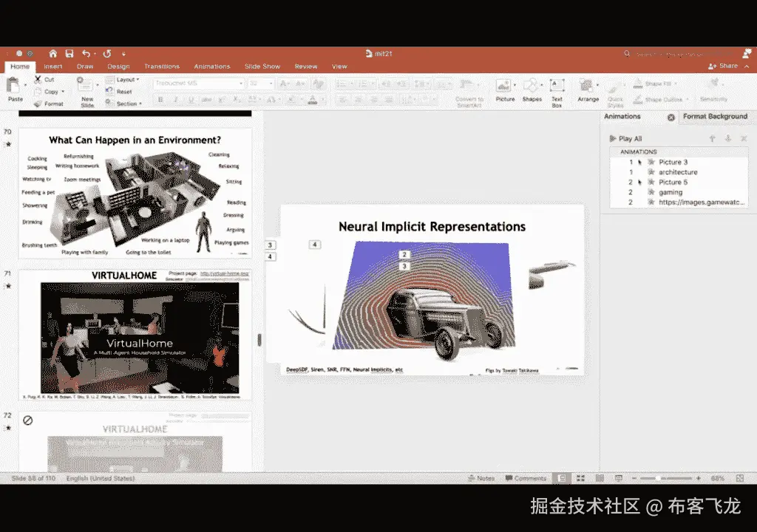
Task: Toggle Italic formatting
Action: tap(176, 100)
